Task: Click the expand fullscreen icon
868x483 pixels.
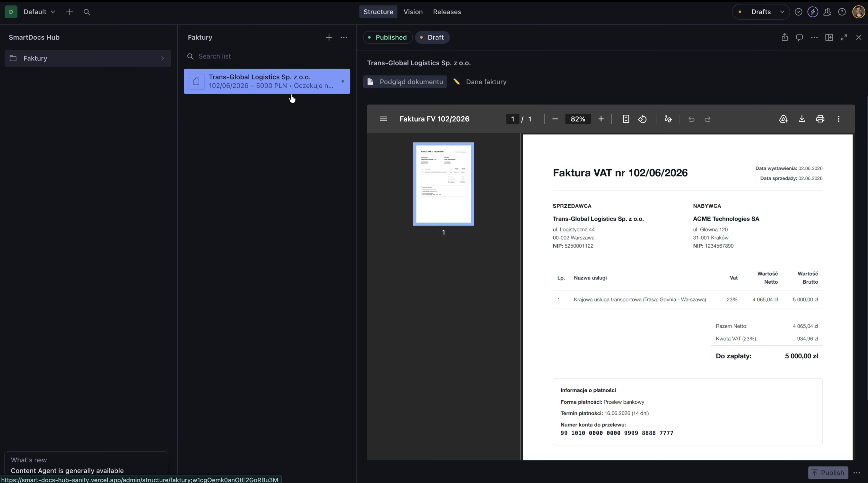Action: 844,37
